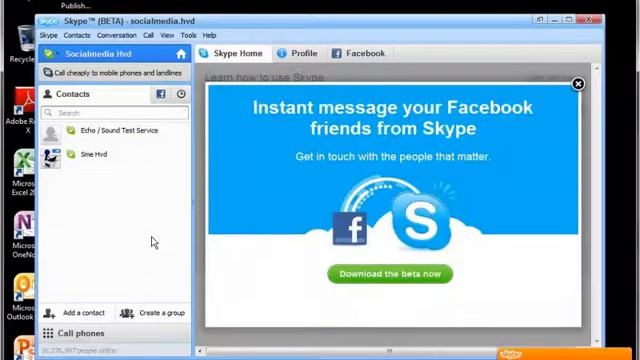Click the people online status text
The image size is (640, 360).
(79, 351)
